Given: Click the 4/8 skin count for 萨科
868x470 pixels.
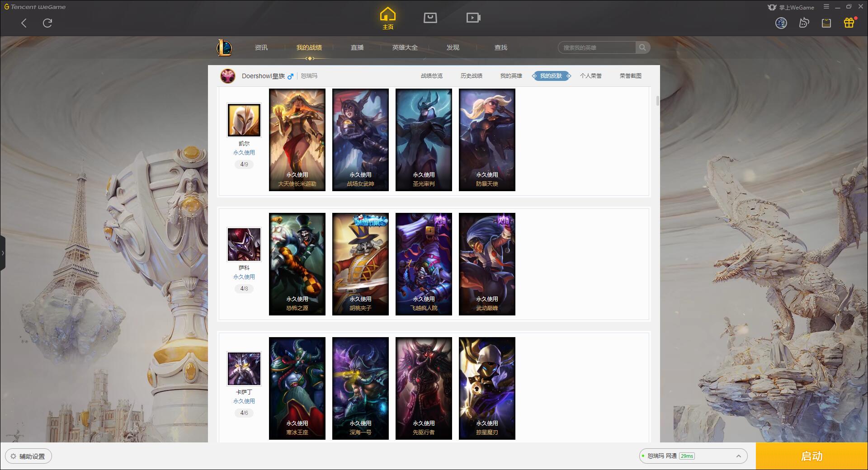Looking at the screenshot, I should (x=244, y=289).
